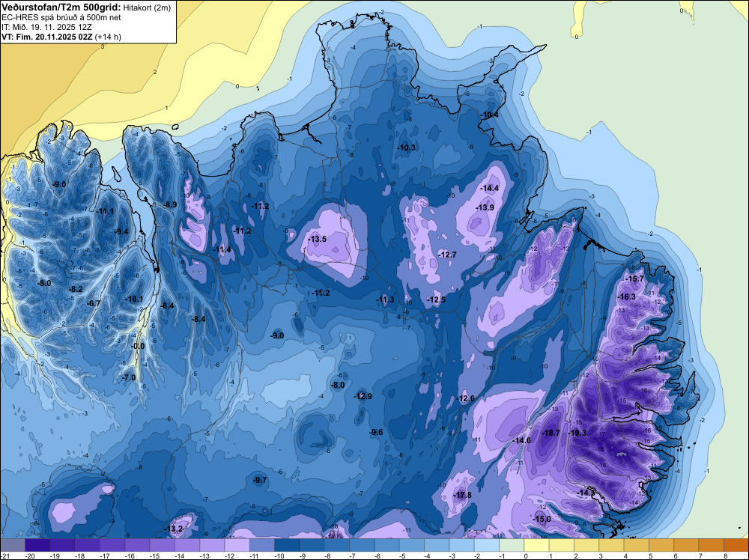Viewport: 749px width, 560px height.
Task: Click the '8' tick label in the legend
Action: 724,556
